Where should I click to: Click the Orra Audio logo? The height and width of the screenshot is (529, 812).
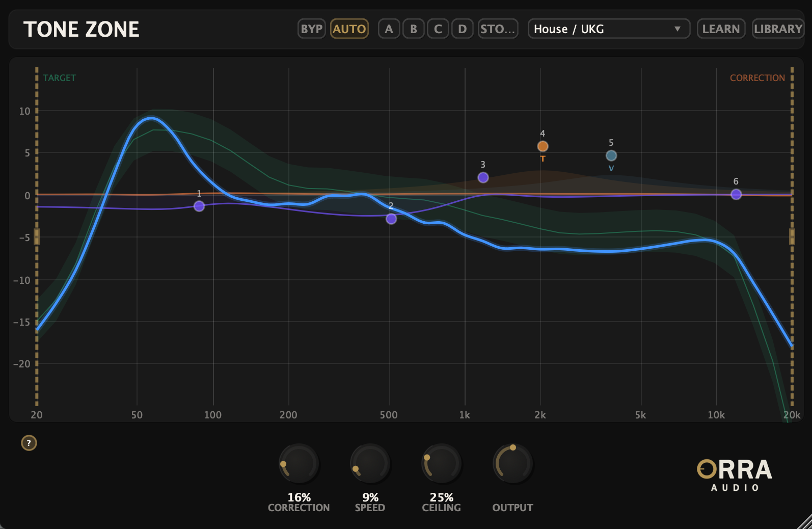735,475
